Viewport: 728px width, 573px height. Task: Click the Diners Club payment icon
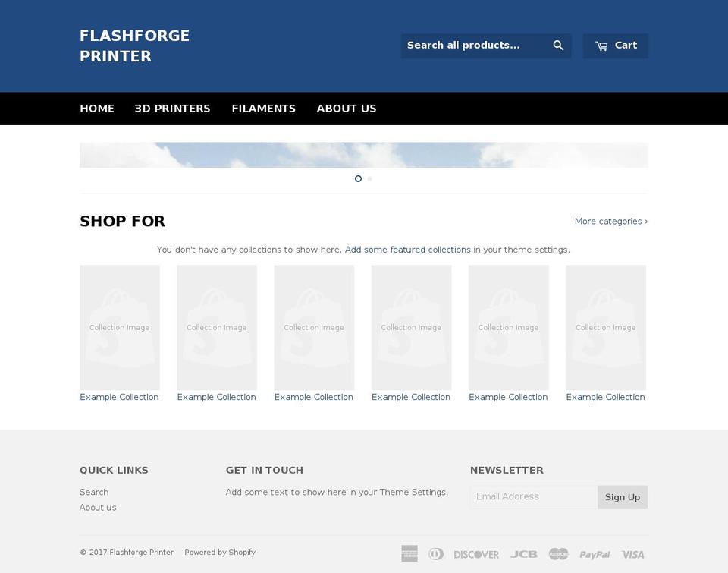(435, 554)
